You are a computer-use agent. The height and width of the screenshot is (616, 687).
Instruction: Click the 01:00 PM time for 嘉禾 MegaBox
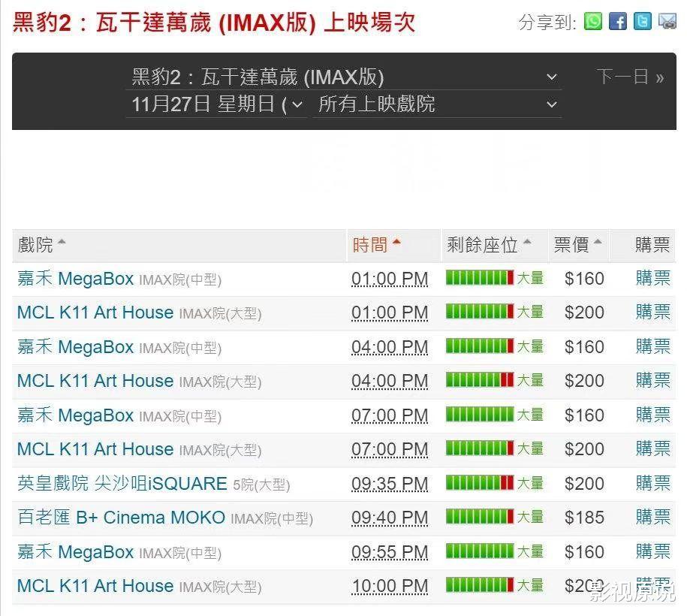coord(390,279)
